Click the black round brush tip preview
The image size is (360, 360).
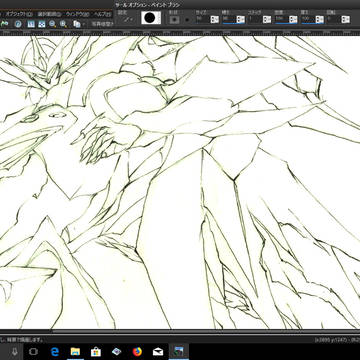tap(151, 18)
